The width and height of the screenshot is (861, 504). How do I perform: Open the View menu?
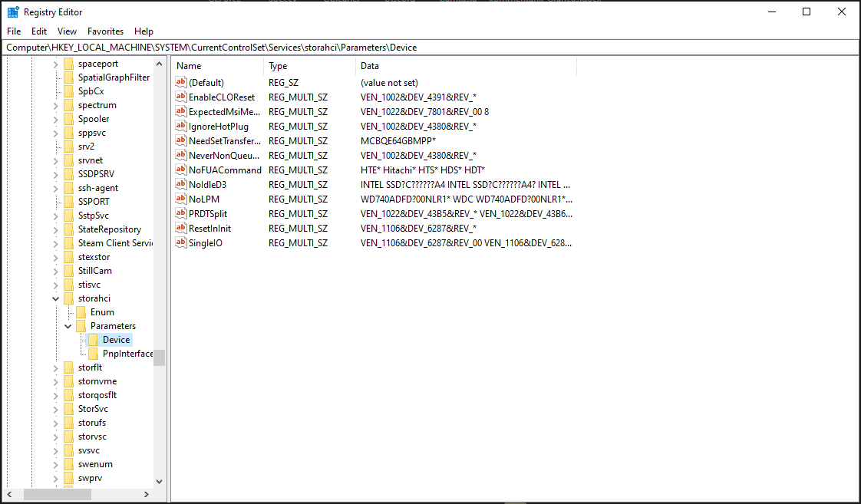click(67, 31)
